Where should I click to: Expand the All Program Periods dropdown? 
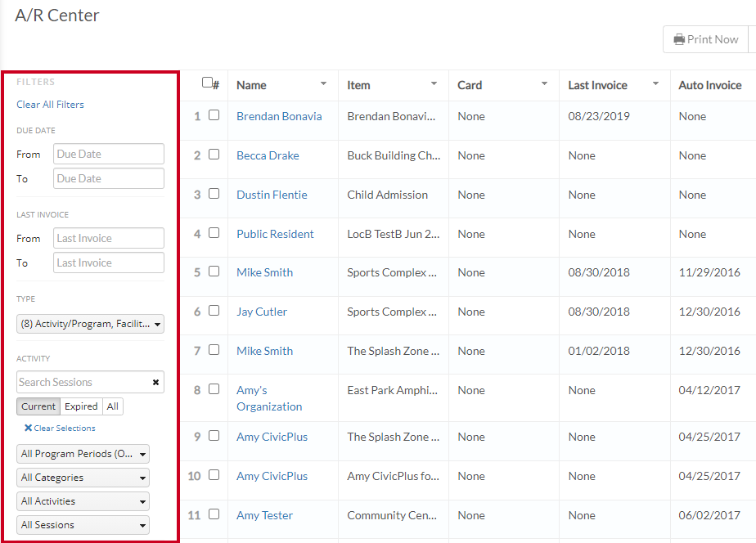pyautogui.click(x=83, y=454)
